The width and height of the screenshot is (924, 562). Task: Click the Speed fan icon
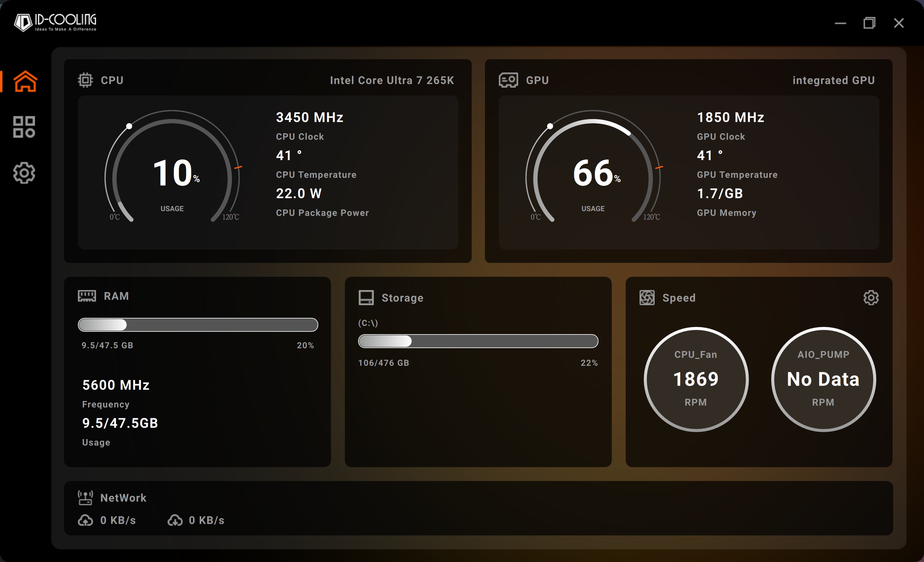pyautogui.click(x=647, y=298)
